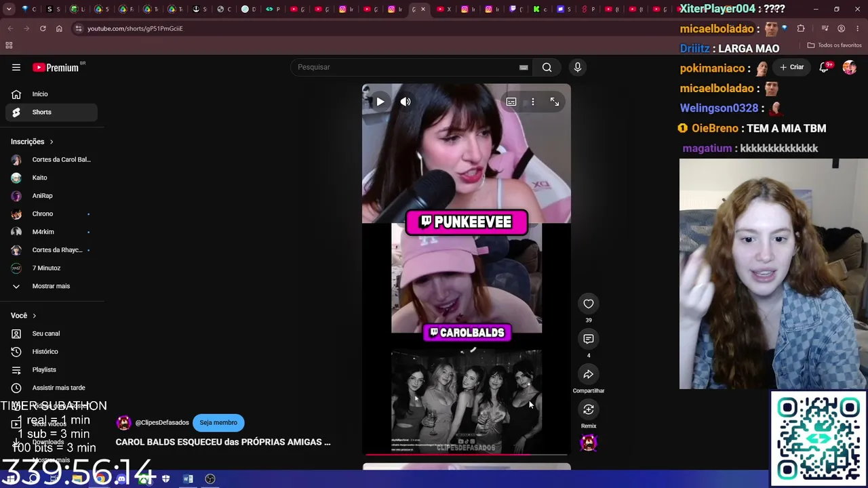This screenshot has height=488, width=868.
Task: Open the Chrome tab search dropdown
Action: pyautogui.click(x=9, y=9)
